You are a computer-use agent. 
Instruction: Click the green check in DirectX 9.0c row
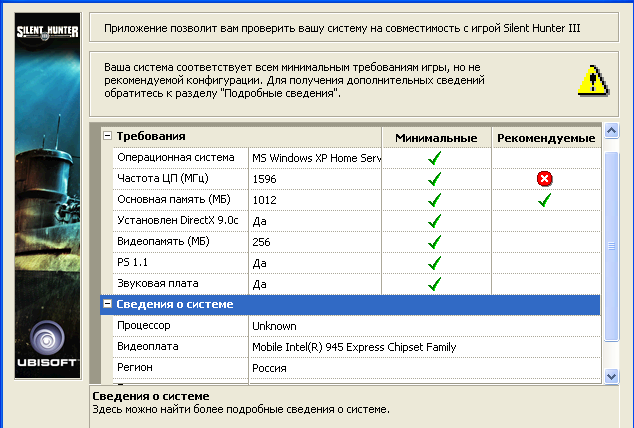[435, 221]
